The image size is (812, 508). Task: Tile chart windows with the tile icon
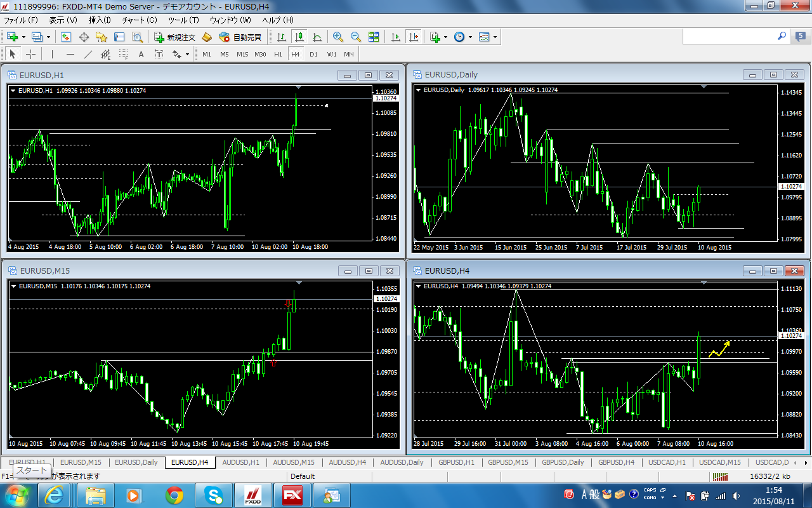pos(374,37)
